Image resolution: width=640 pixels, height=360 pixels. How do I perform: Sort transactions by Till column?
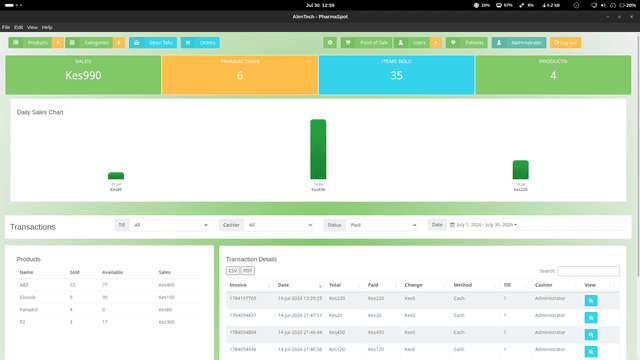(x=516, y=285)
